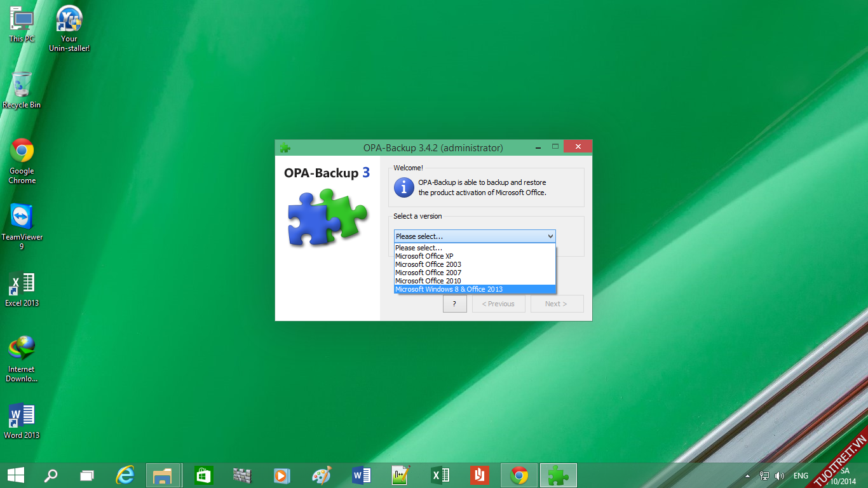Open Notepad++ from the taskbar
Viewport: 868px width, 488px height.
(x=400, y=475)
